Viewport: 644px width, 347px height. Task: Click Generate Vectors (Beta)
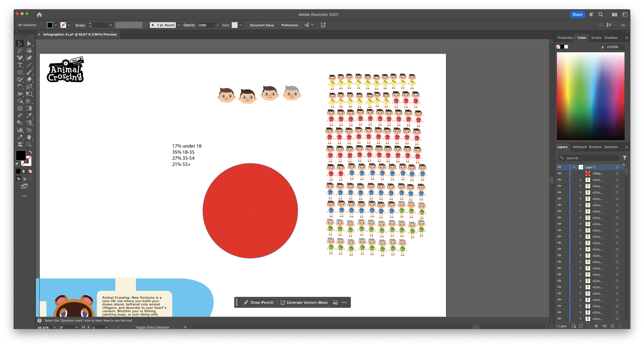tap(304, 302)
